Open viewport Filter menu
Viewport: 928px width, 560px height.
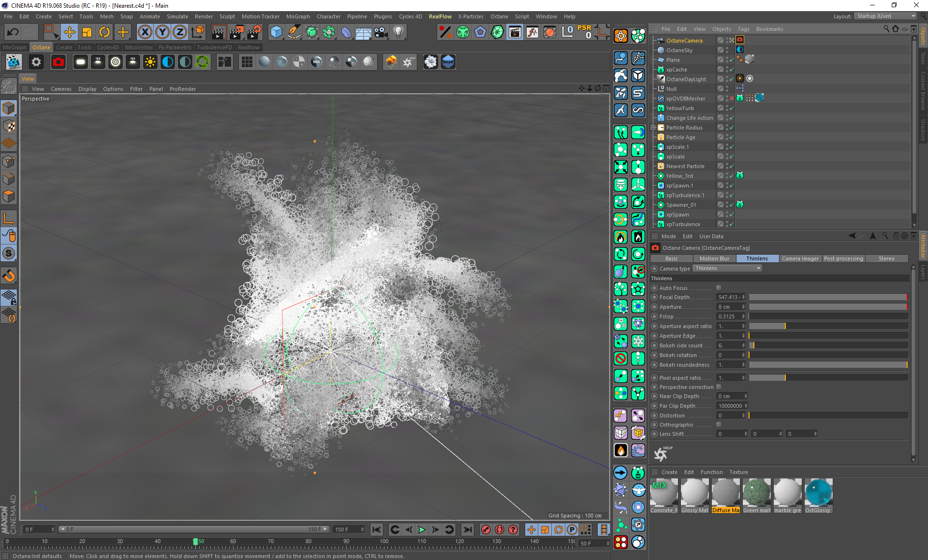coord(136,89)
